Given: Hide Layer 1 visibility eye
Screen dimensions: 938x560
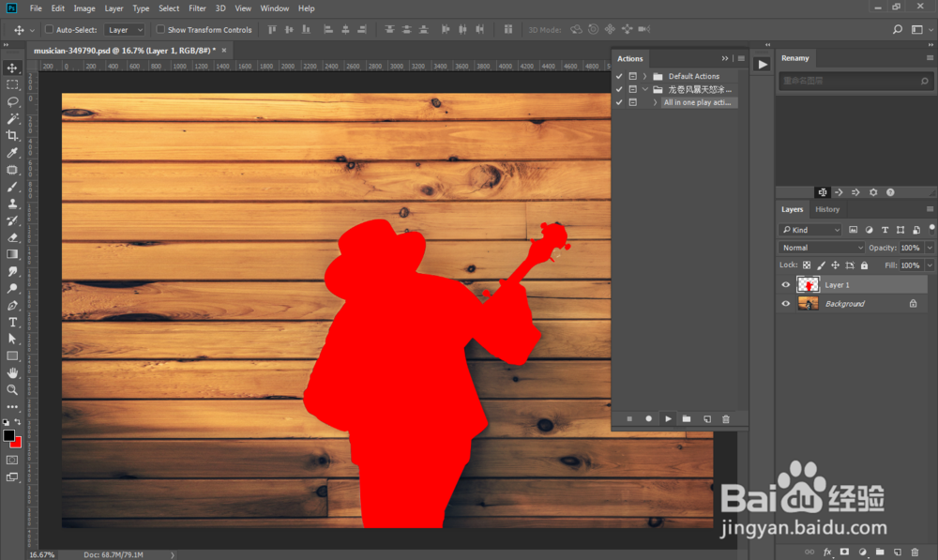Looking at the screenshot, I should 786,285.
